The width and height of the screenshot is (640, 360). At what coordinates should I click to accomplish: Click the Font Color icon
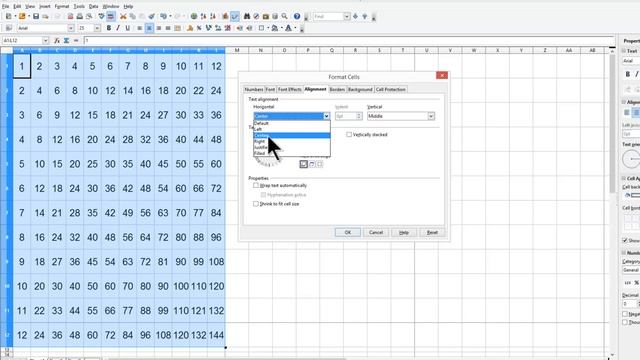point(289,28)
